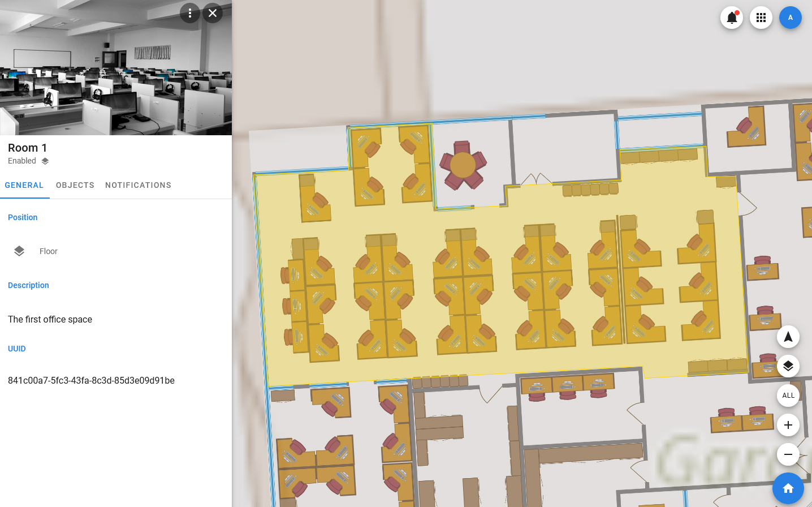Toggle the ALL floors button
812x507 pixels.
[788, 396]
